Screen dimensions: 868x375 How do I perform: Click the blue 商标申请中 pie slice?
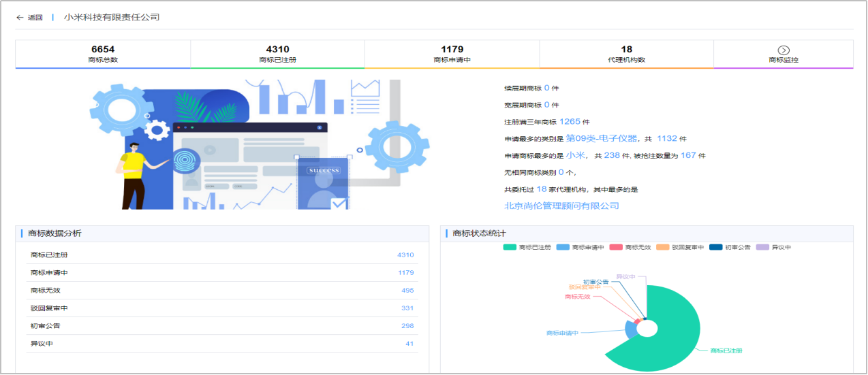pyautogui.click(x=631, y=329)
